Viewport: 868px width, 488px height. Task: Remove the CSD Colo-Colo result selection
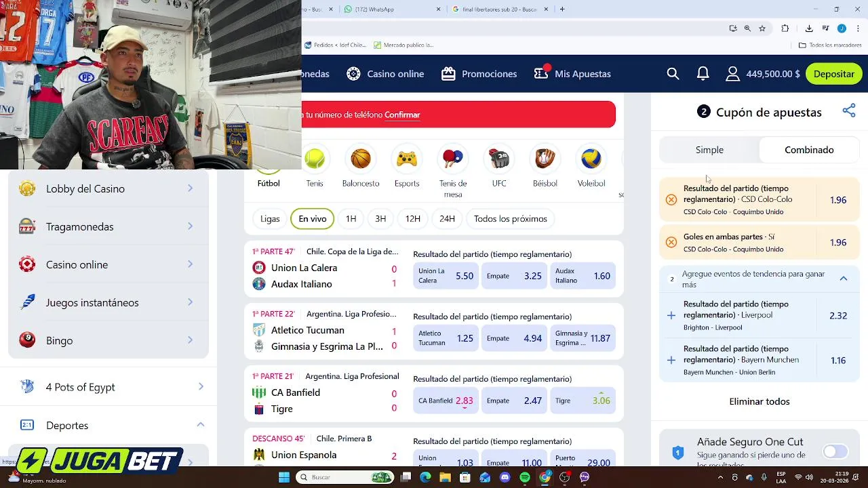point(671,199)
